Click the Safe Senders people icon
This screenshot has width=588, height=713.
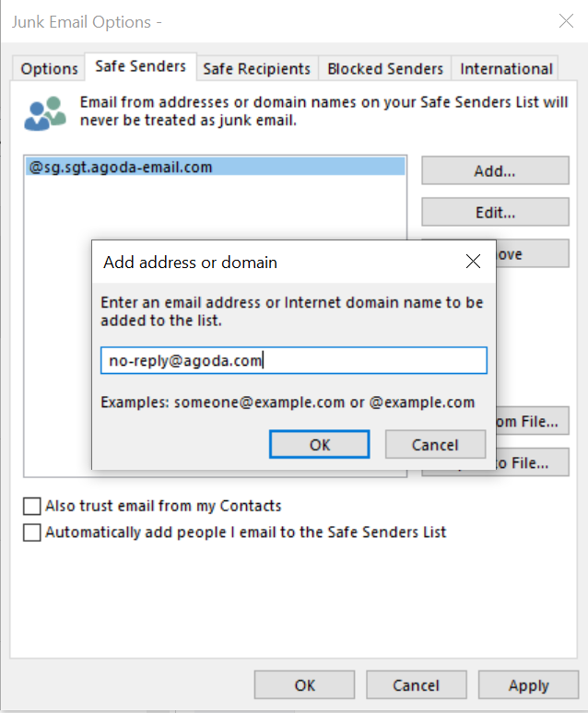[45, 113]
